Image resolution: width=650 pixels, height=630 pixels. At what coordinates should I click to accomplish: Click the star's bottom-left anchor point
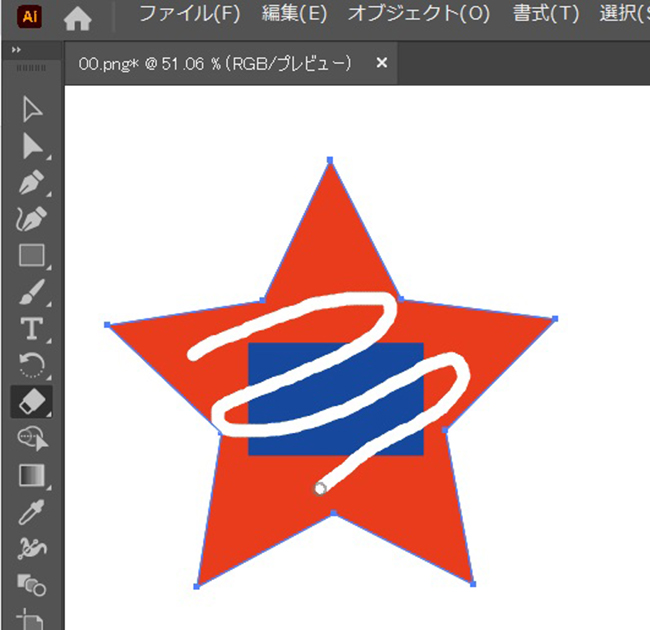coord(196,586)
